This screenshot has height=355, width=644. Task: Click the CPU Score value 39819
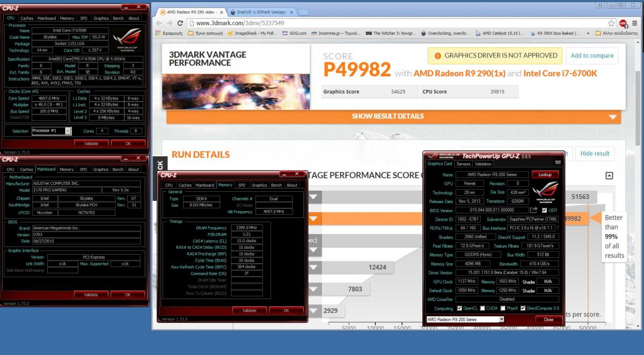pos(497,92)
